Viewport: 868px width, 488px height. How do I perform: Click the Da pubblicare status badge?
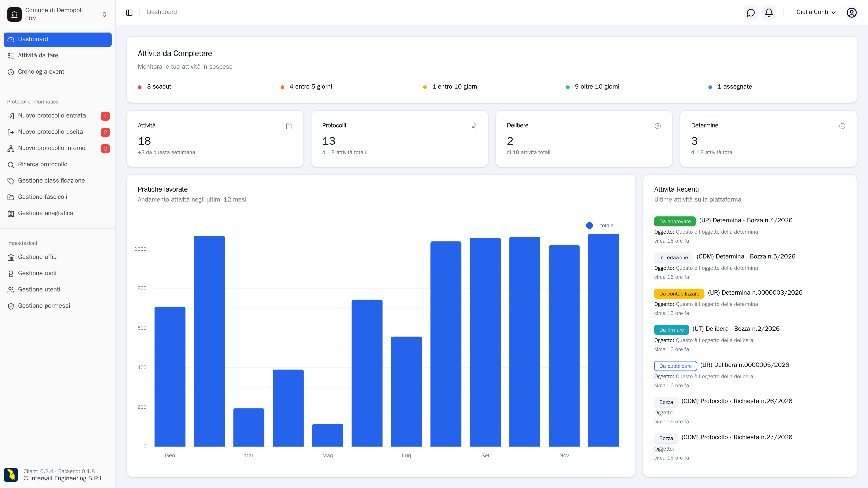pyautogui.click(x=675, y=366)
